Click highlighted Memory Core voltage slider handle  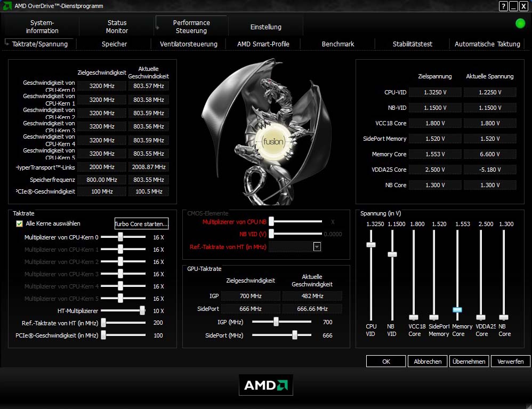(457, 310)
